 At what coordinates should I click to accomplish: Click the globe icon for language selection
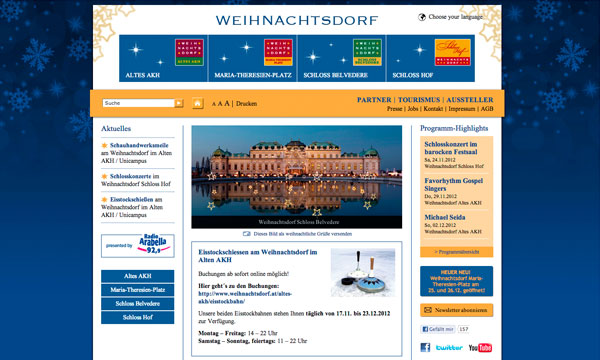[x=422, y=17]
